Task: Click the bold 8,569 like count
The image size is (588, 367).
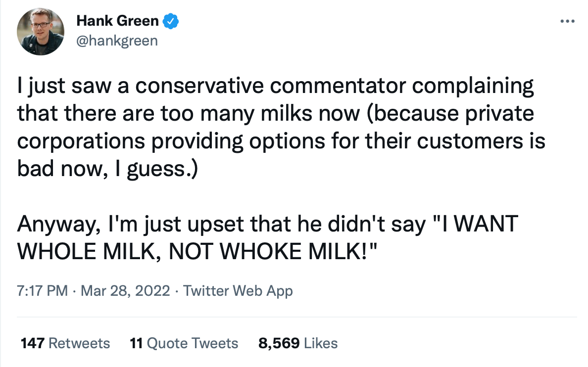Action: click(279, 343)
